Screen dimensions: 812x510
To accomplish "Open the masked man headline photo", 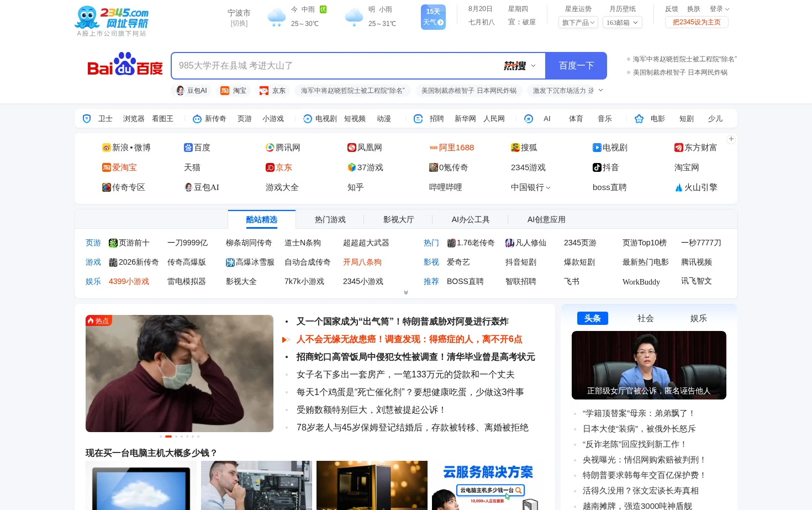I will [x=180, y=374].
